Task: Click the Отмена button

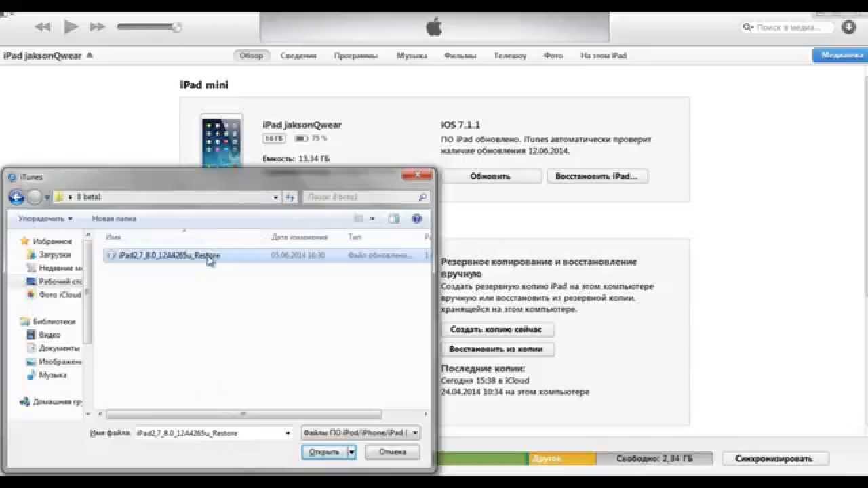Action: coord(392,452)
